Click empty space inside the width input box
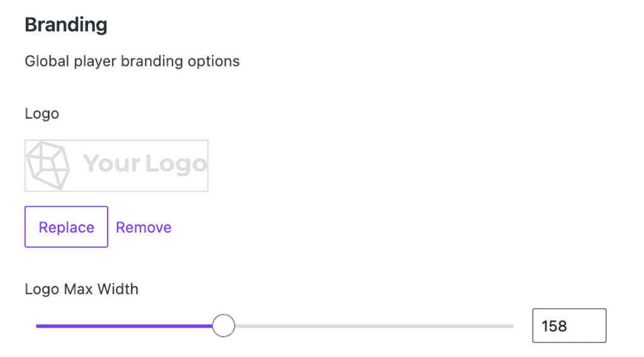This screenshot has height=357, width=644. click(x=587, y=326)
